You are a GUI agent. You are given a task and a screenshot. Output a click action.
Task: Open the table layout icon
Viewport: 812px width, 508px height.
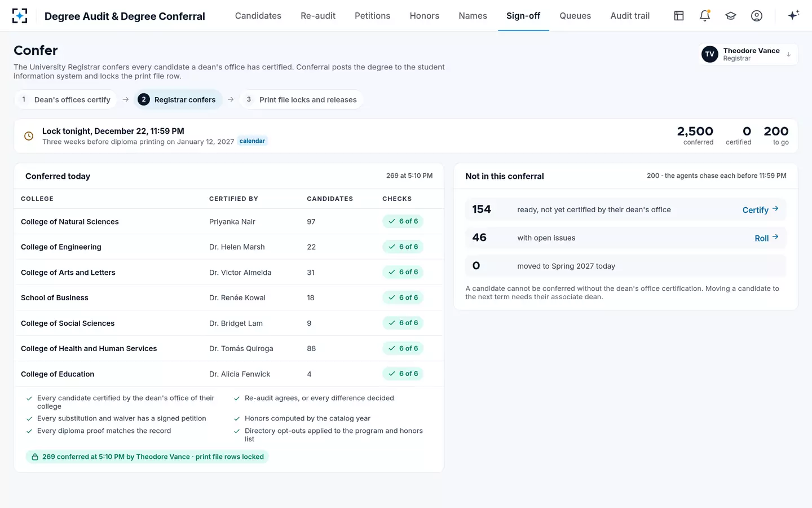coord(679,16)
